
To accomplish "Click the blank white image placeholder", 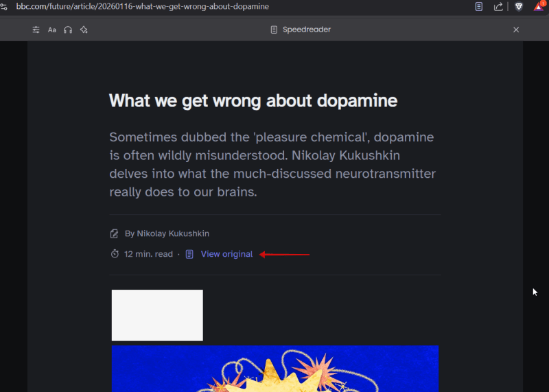I will pos(157,315).
